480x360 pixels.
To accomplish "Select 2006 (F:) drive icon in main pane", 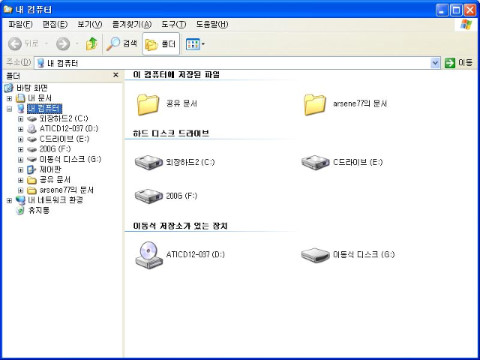I will coord(149,196).
